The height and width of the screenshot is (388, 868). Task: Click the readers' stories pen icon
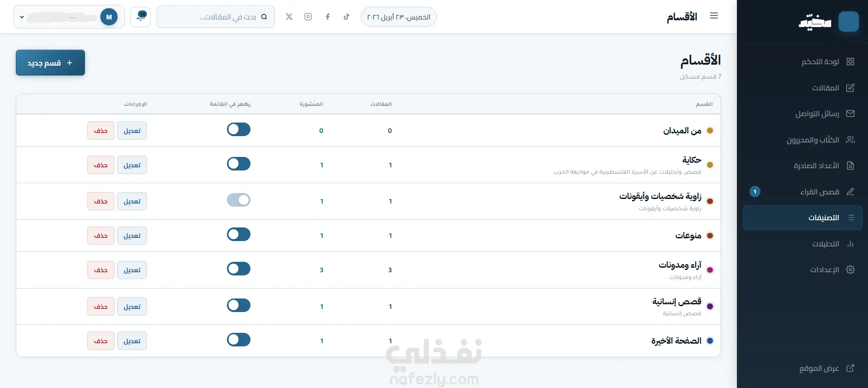(x=850, y=192)
